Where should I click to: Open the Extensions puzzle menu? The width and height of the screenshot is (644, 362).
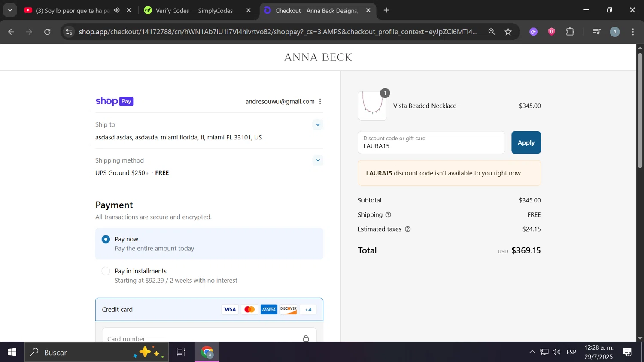click(570, 32)
